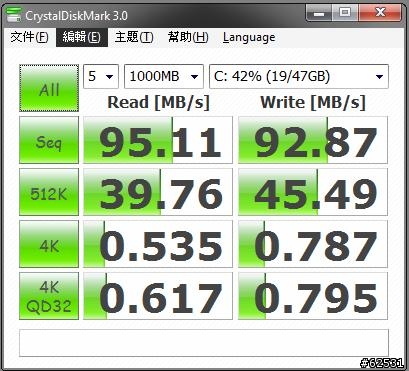
Task: Open the C: 42% drive selection dropdown
Action: pos(299,77)
